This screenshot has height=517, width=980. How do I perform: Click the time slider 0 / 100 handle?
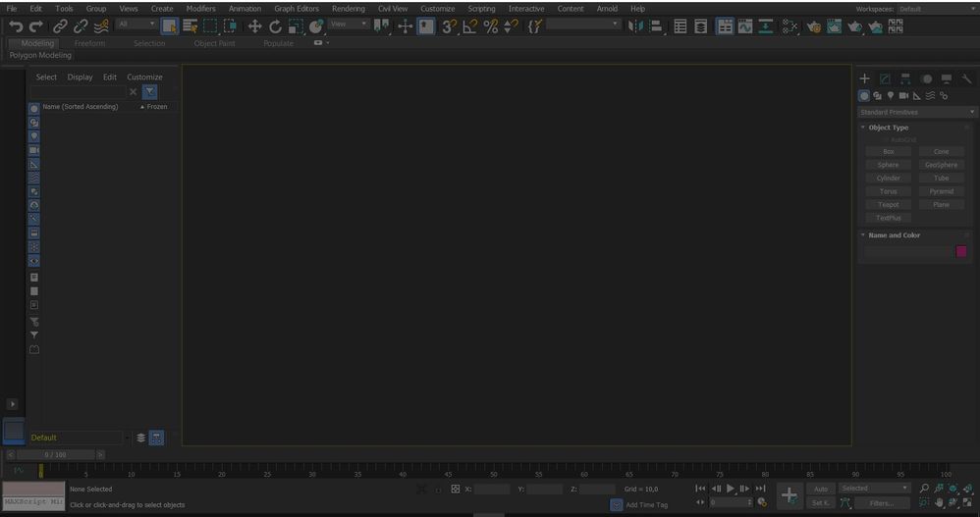pyautogui.click(x=56, y=454)
